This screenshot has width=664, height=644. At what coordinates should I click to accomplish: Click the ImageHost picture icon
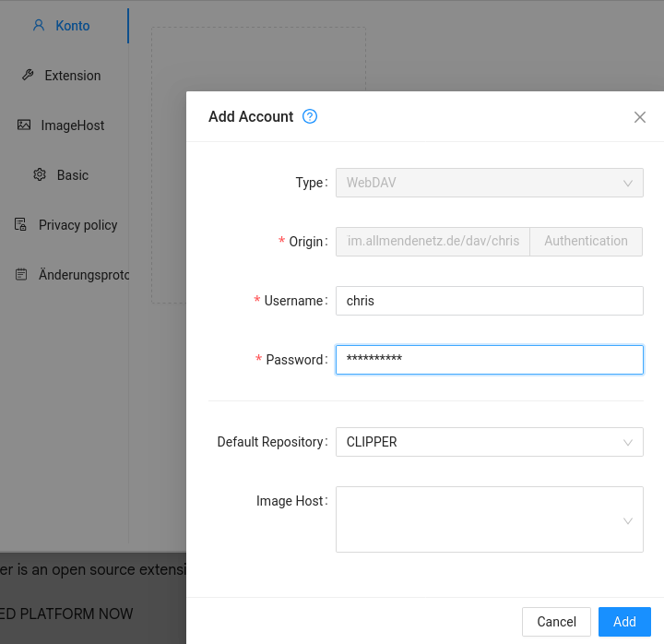[x=24, y=125]
